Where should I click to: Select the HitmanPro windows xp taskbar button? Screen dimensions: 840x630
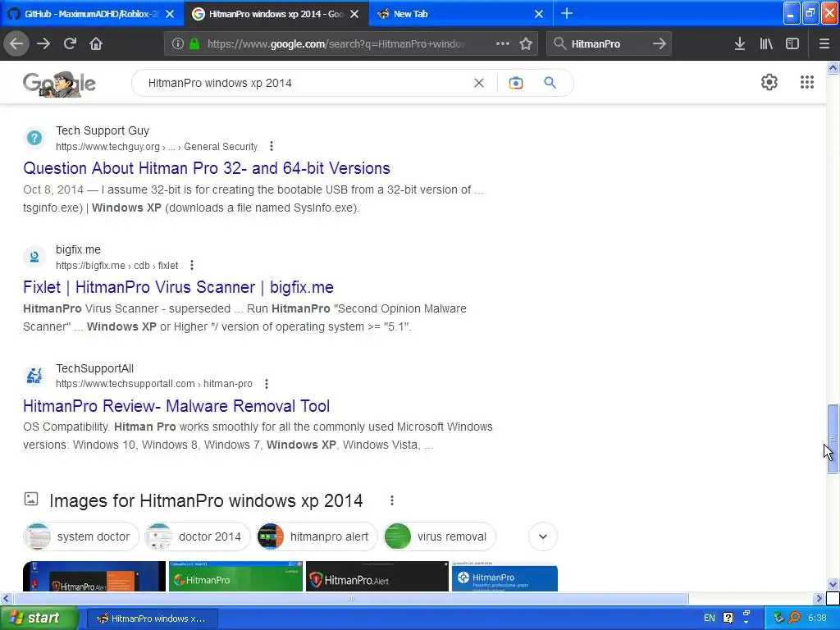click(153, 619)
